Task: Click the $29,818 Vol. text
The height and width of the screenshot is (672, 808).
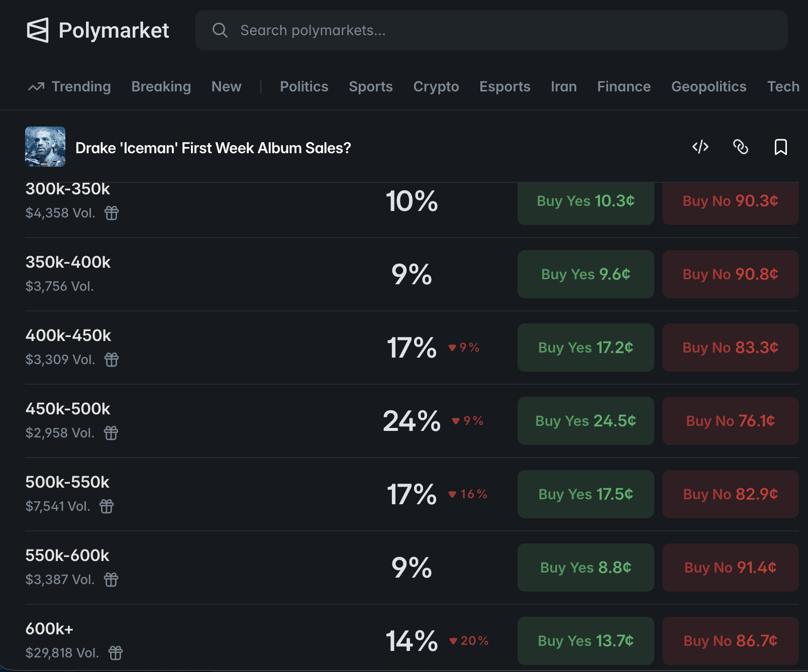Action: point(62,653)
